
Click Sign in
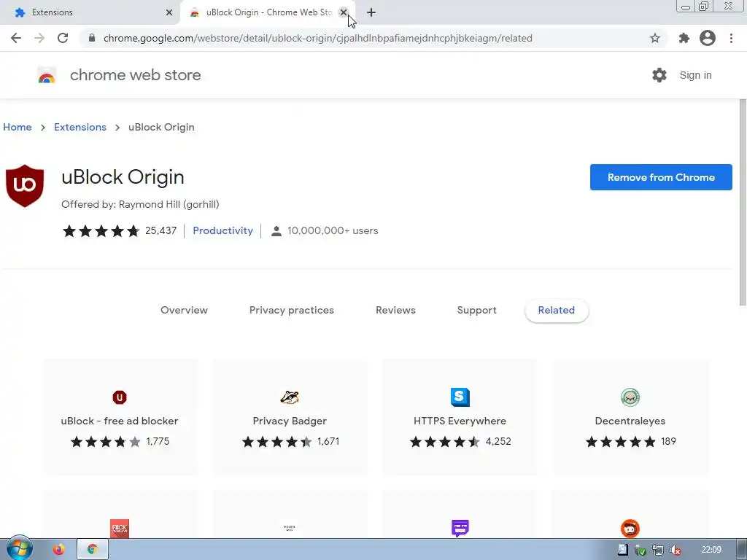[x=695, y=75]
